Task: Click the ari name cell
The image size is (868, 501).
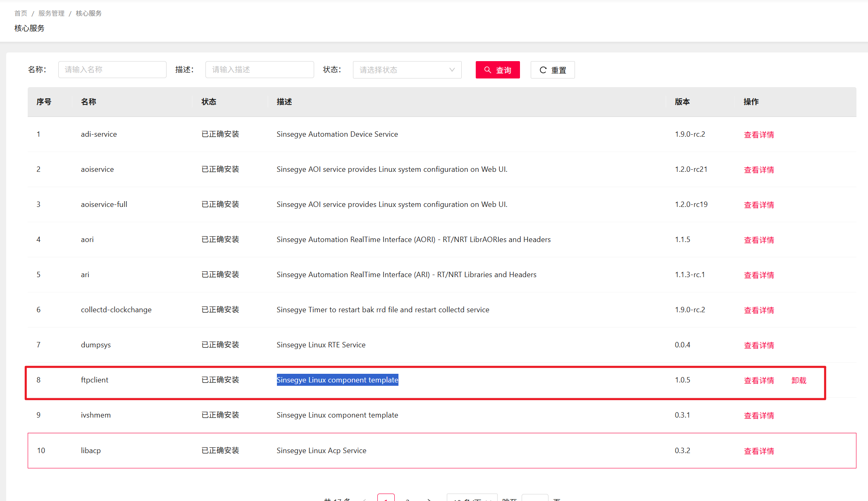Action: tap(85, 275)
